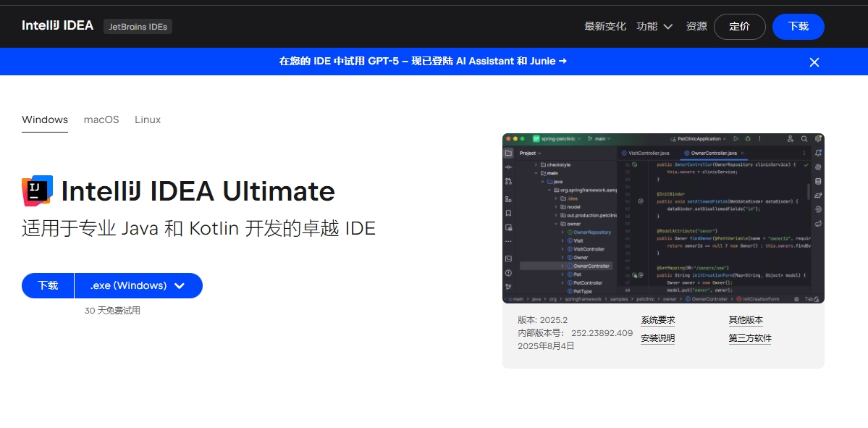Click the IntelliJ IDEA Ultimate heading
Screen dimensions: 868x428
(198, 191)
